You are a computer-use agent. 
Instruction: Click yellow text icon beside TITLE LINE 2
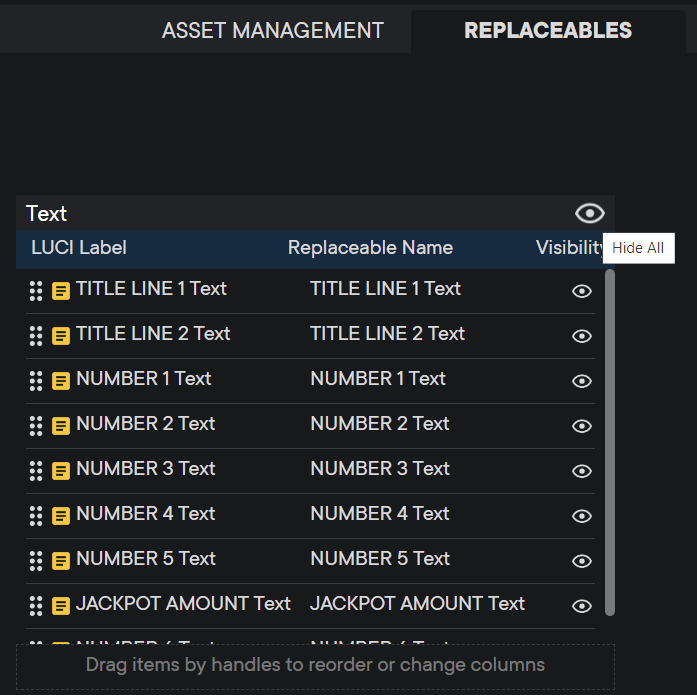(x=61, y=336)
